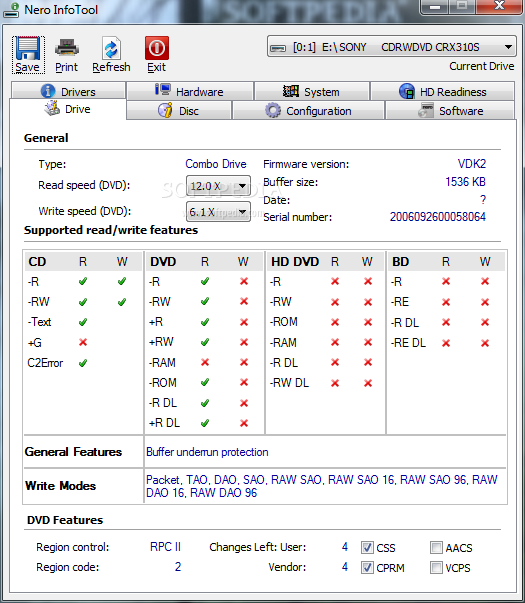The height and width of the screenshot is (603, 525).
Task: Click the Vendor changes left value 4
Action: pyautogui.click(x=345, y=566)
